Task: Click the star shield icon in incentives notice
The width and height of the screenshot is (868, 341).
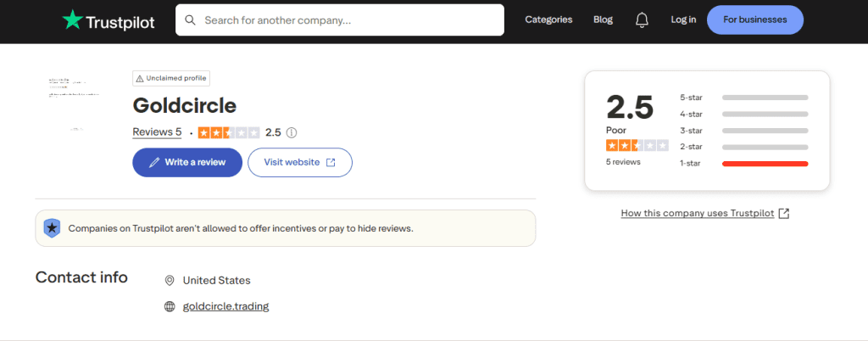Action: [52, 228]
